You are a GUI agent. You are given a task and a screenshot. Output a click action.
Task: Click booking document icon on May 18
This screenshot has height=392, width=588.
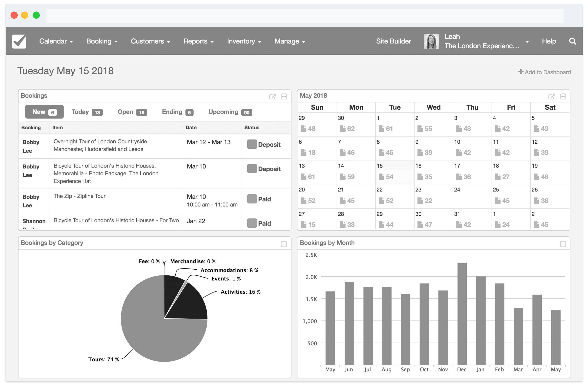click(x=497, y=177)
